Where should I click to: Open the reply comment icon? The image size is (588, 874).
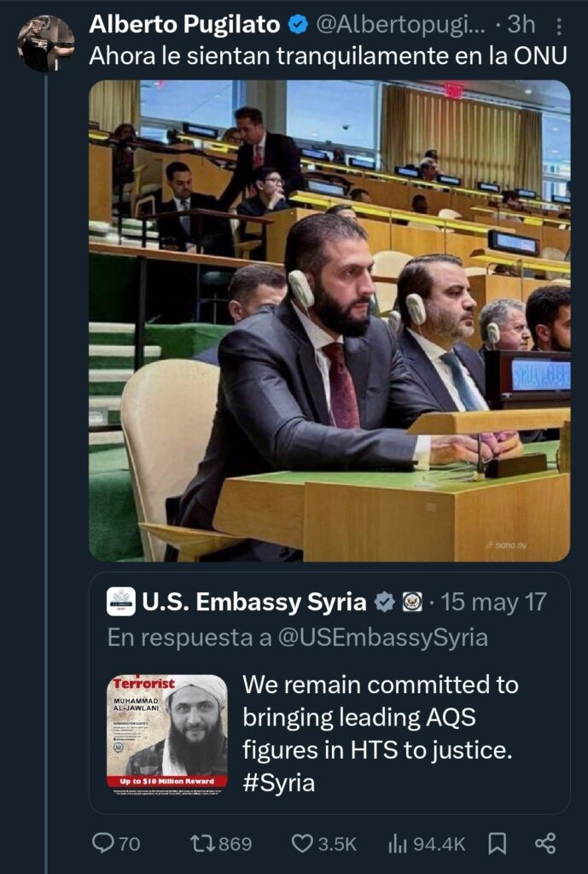point(102,842)
